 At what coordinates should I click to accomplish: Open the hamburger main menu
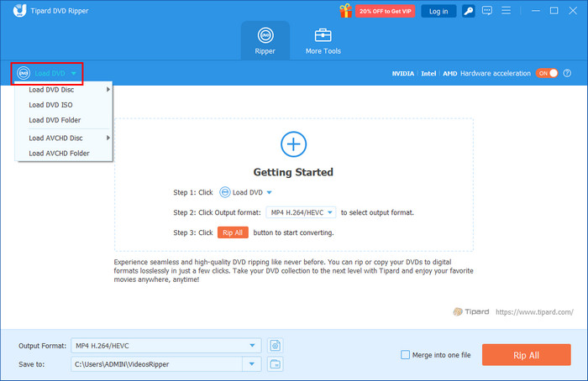511,11
